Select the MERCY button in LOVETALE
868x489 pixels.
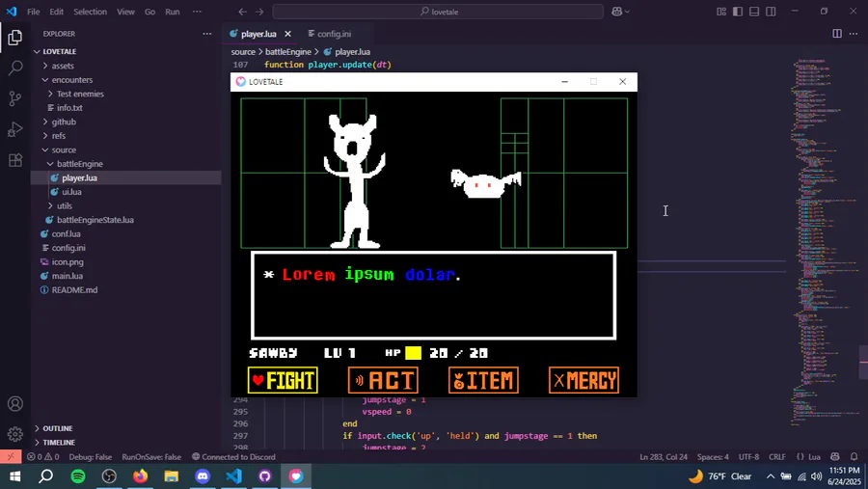584,380
